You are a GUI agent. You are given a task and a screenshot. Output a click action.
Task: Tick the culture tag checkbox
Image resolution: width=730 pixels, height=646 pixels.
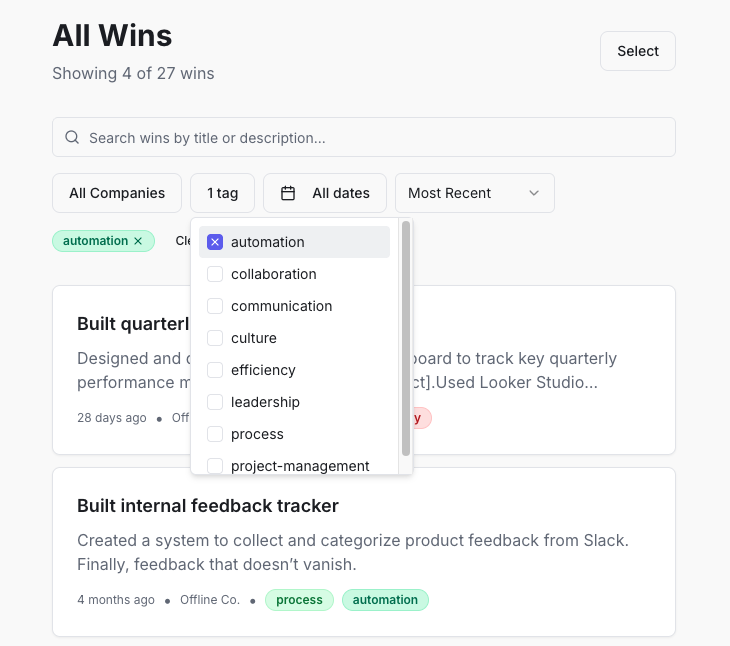tap(215, 338)
